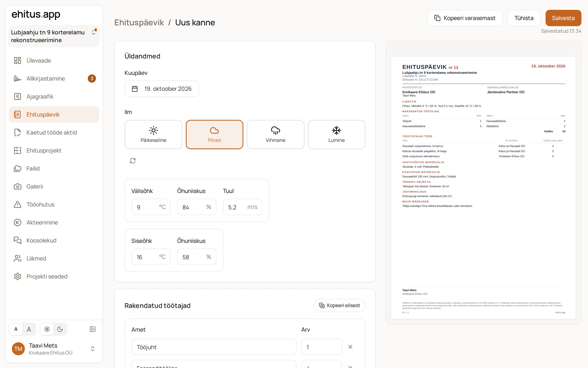Open the Ehituspäevik menu item
Screen dimensions: 588x368
click(54, 114)
